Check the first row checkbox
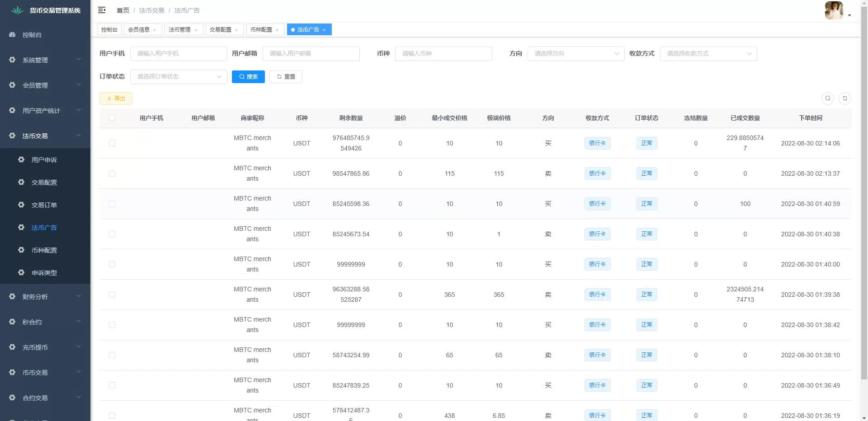This screenshot has height=421, width=868. [112, 143]
